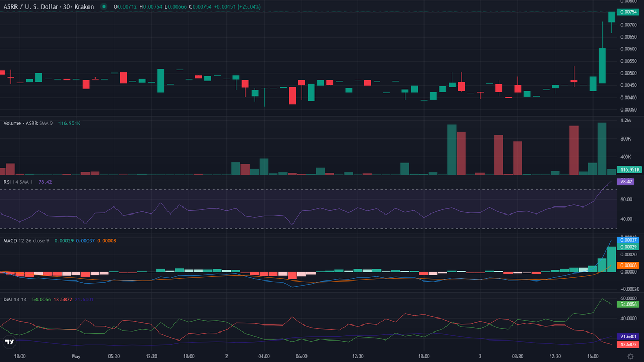This screenshot has width=644, height=362.
Task: Click the DMI legend value 54.0056
Action: 42,299
